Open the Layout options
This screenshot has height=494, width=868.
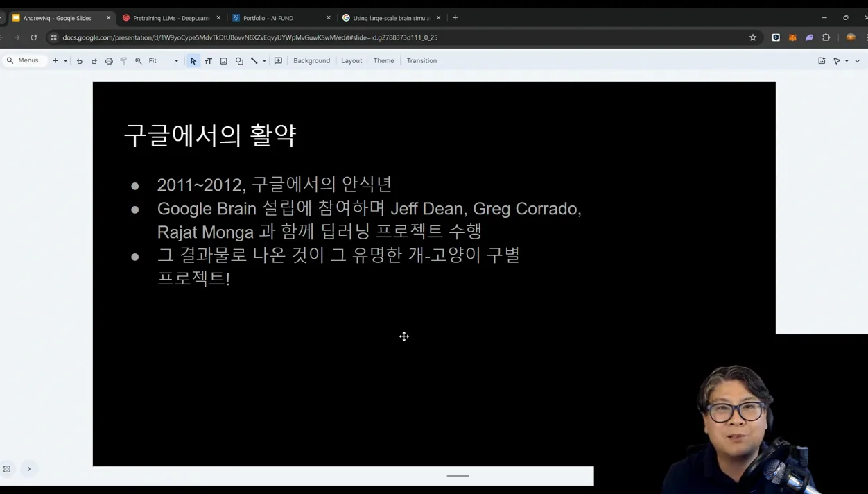pyautogui.click(x=351, y=61)
